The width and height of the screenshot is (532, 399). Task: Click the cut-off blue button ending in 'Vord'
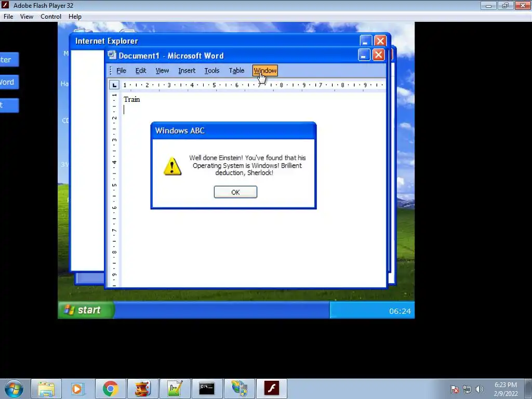pos(9,82)
